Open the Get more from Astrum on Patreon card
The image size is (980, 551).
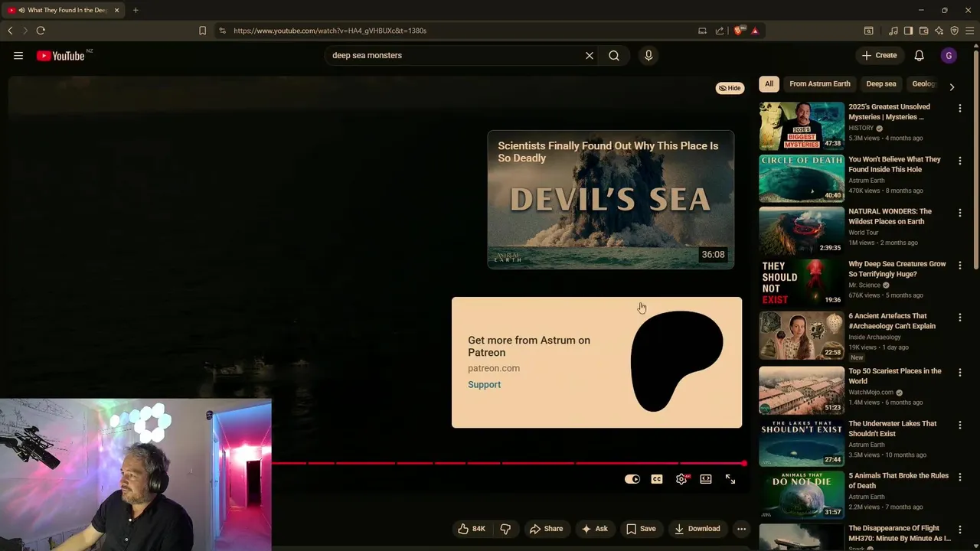click(x=597, y=362)
